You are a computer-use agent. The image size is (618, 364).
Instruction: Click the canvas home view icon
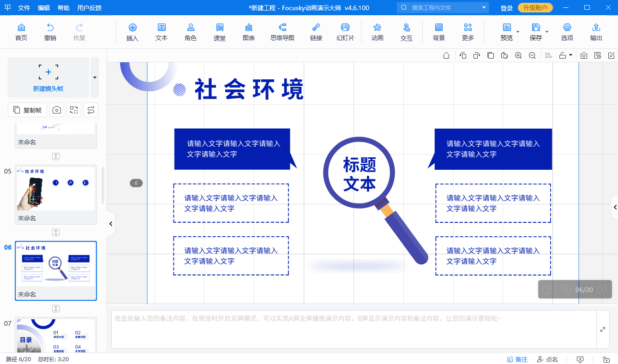click(446, 55)
